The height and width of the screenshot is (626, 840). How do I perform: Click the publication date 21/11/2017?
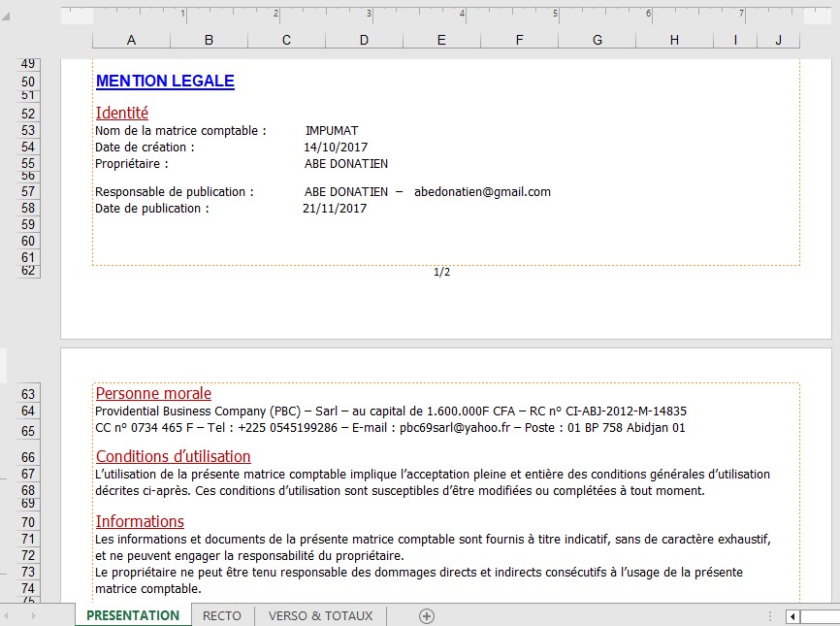pos(335,209)
